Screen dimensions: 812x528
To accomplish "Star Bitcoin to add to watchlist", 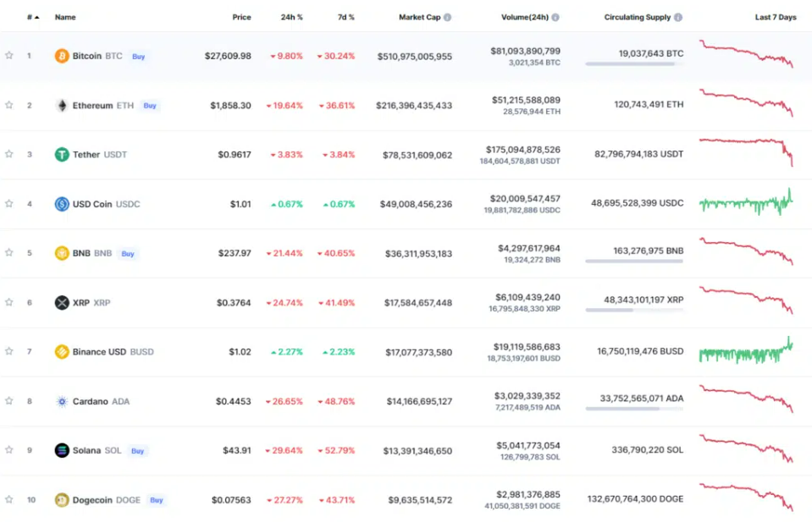I will click(9, 55).
